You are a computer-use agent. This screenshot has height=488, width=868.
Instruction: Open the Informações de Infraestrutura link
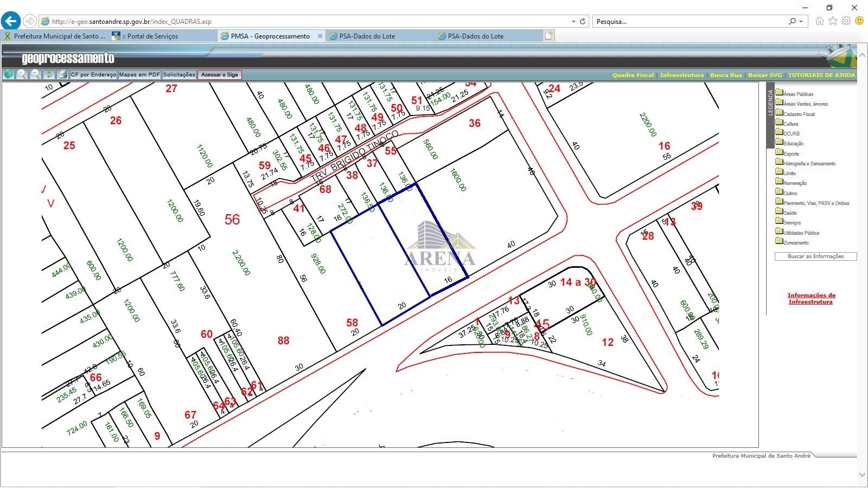[811, 299]
